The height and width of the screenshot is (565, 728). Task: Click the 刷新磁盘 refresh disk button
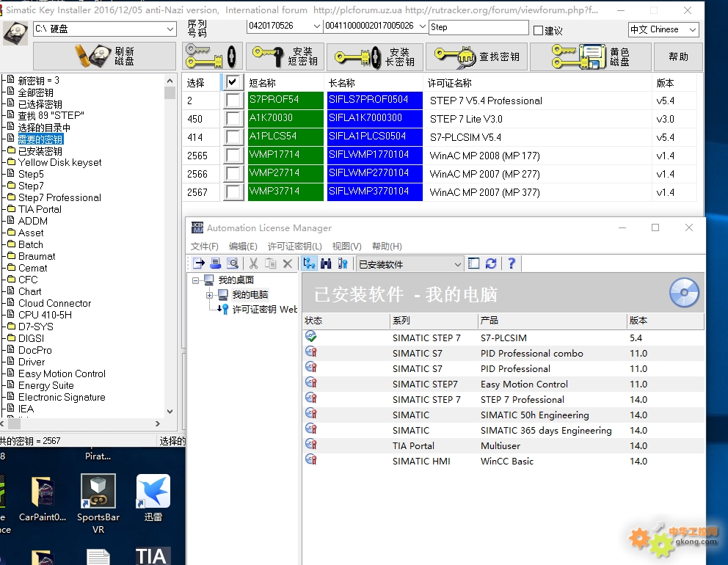[x=104, y=56]
